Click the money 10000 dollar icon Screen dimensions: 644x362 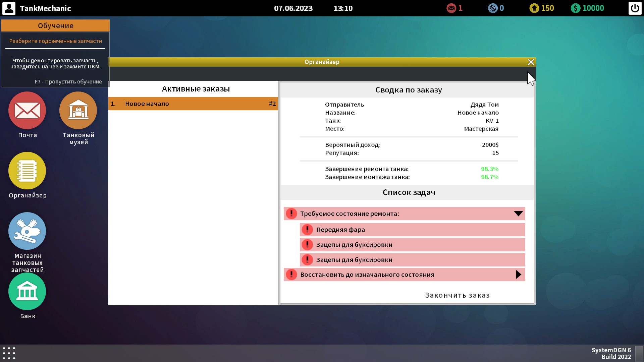coord(576,8)
